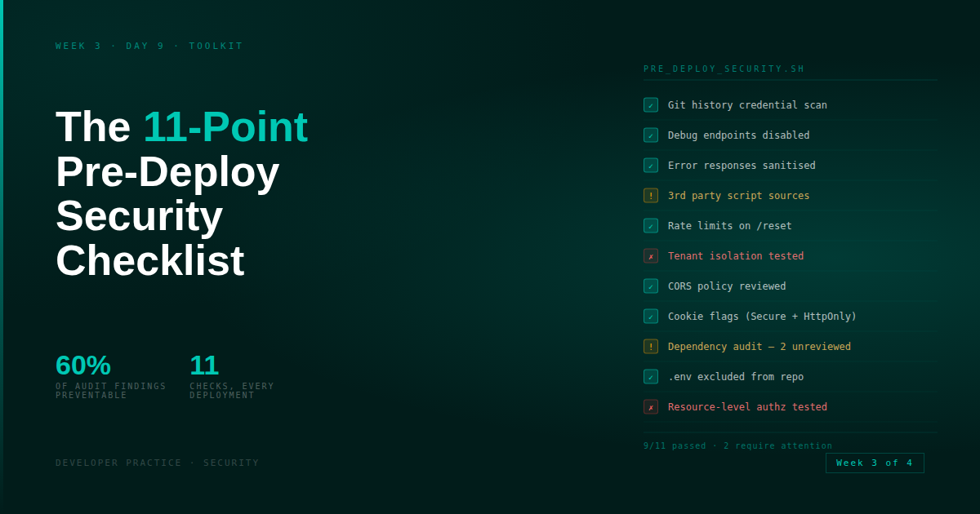Toggle the Debug endpoints disabled check box
The width and height of the screenshot is (980, 514).
pyautogui.click(x=651, y=135)
